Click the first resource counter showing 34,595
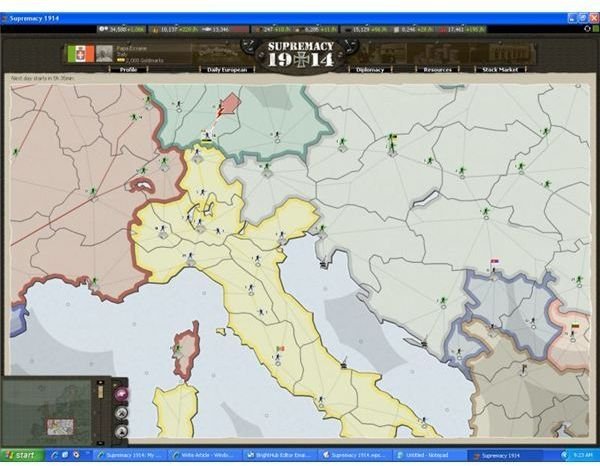Image resolution: width=600 pixels, height=466 pixels. tap(122, 29)
